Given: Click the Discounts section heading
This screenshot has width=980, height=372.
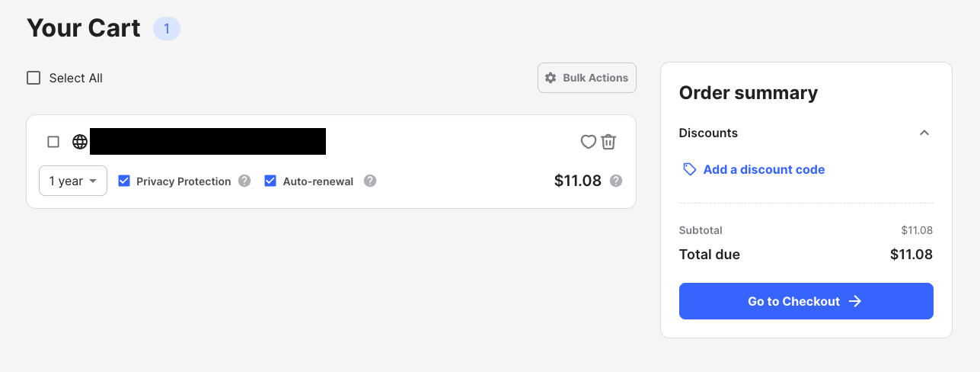Looking at the screenshot, I should point(708,133).
